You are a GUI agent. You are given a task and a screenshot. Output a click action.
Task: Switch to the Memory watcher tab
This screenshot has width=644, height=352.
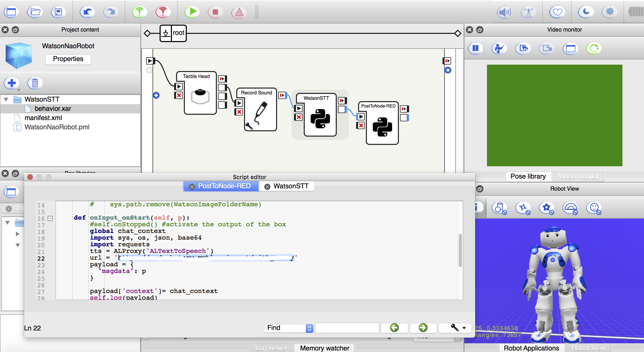click(324, 348)
